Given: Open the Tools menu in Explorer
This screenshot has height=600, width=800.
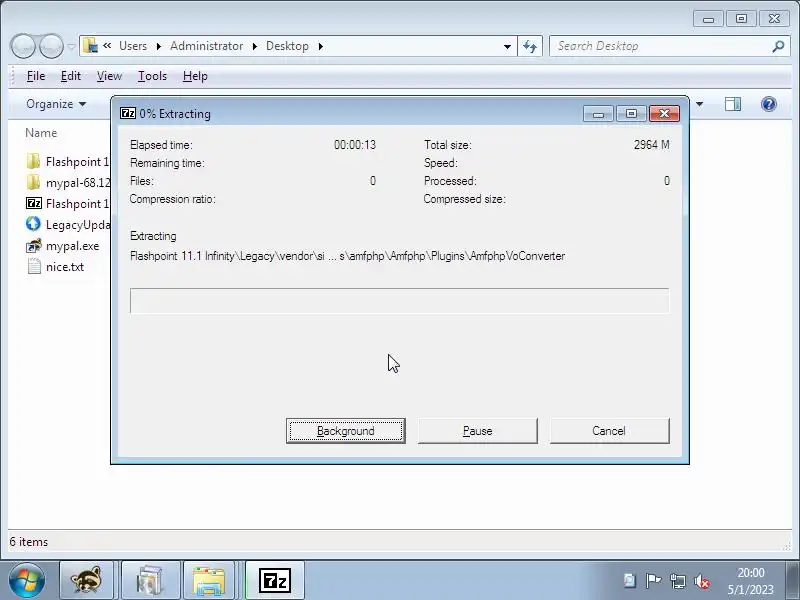Looking at the screenshot, I should (x=152, y=76).
